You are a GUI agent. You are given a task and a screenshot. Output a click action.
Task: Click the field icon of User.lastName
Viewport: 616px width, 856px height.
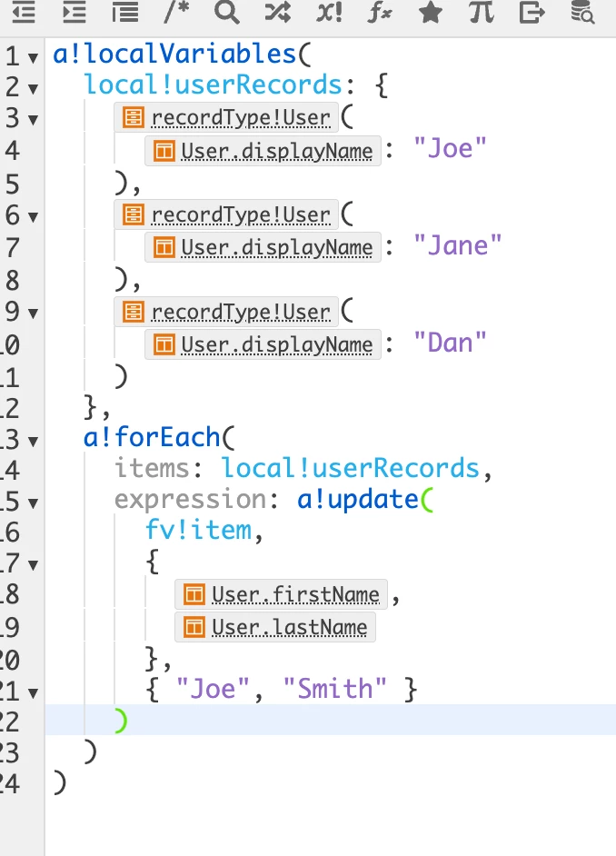pyautogui.click(x=194, y=627)
